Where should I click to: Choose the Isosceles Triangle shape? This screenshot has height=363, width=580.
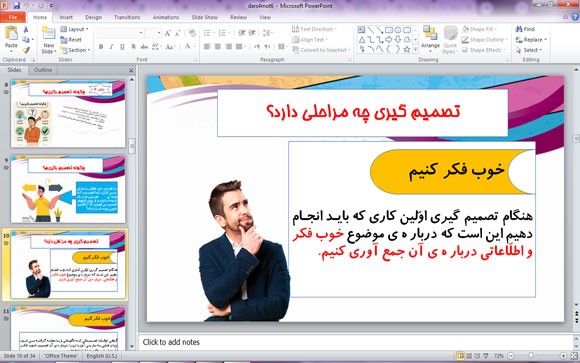point(361,39)
